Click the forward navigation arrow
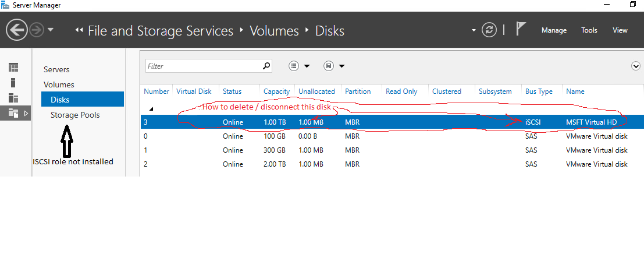 click(35, 30)
